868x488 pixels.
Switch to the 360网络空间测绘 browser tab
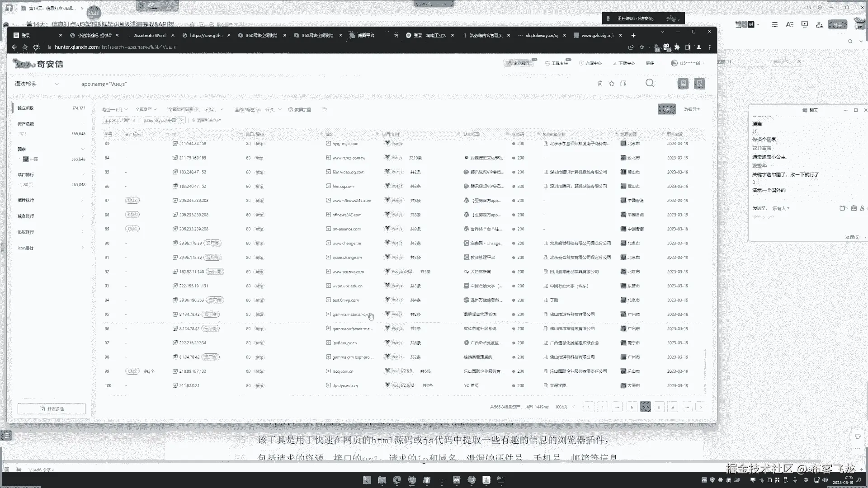[261, 35]
